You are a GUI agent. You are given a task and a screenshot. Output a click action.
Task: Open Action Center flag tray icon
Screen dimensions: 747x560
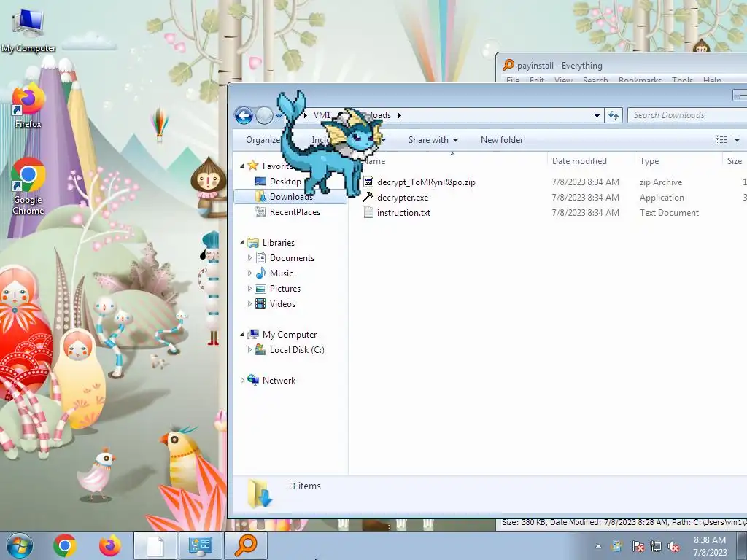[x=638, y=546]
